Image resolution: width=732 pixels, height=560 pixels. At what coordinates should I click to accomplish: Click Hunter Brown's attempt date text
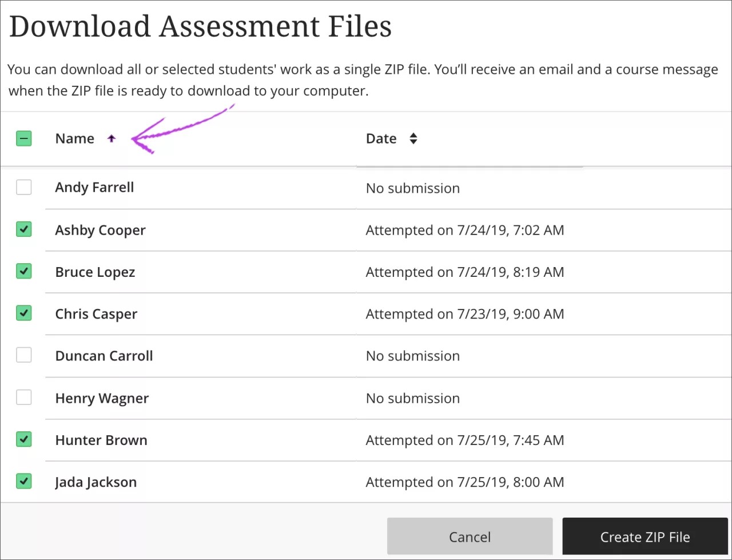[465, 440]
